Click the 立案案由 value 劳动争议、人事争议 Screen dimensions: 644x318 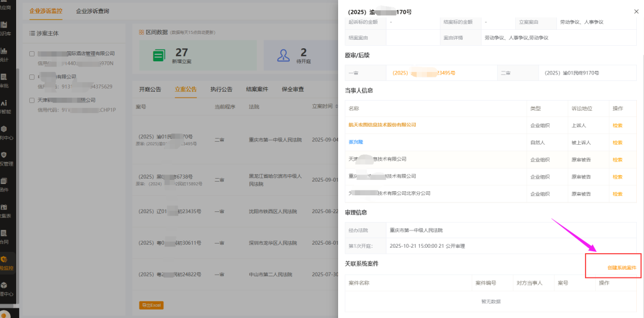click(581, 22)
